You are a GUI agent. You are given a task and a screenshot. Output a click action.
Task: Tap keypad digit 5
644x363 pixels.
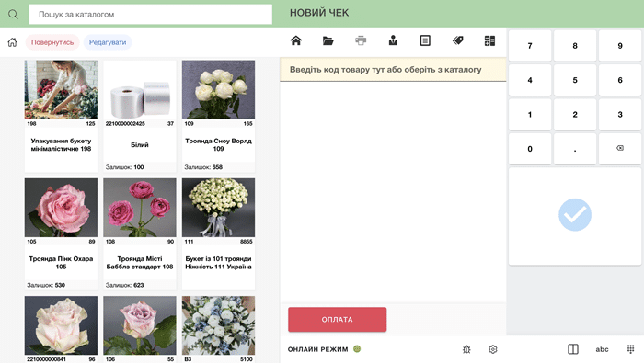point(575,80)
